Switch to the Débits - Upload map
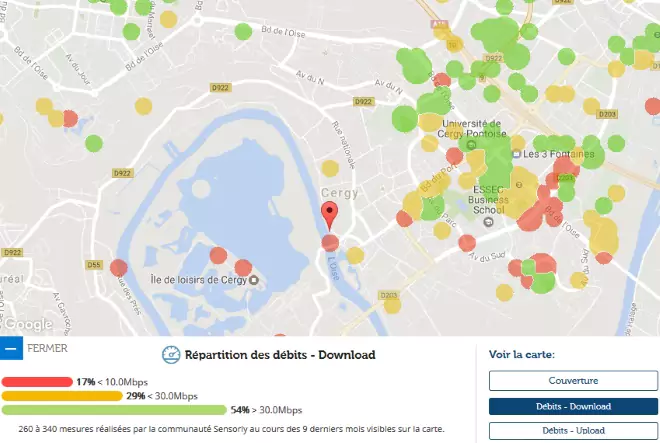 pyautogui.click(x=572, y=431)
